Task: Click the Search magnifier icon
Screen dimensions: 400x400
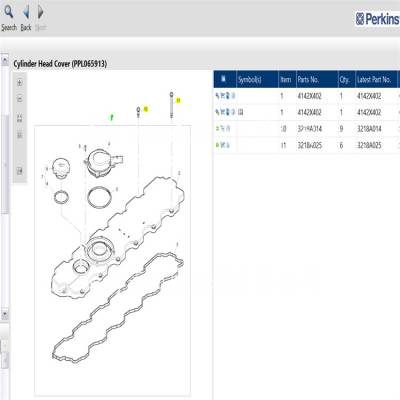Action: [8, 12]
